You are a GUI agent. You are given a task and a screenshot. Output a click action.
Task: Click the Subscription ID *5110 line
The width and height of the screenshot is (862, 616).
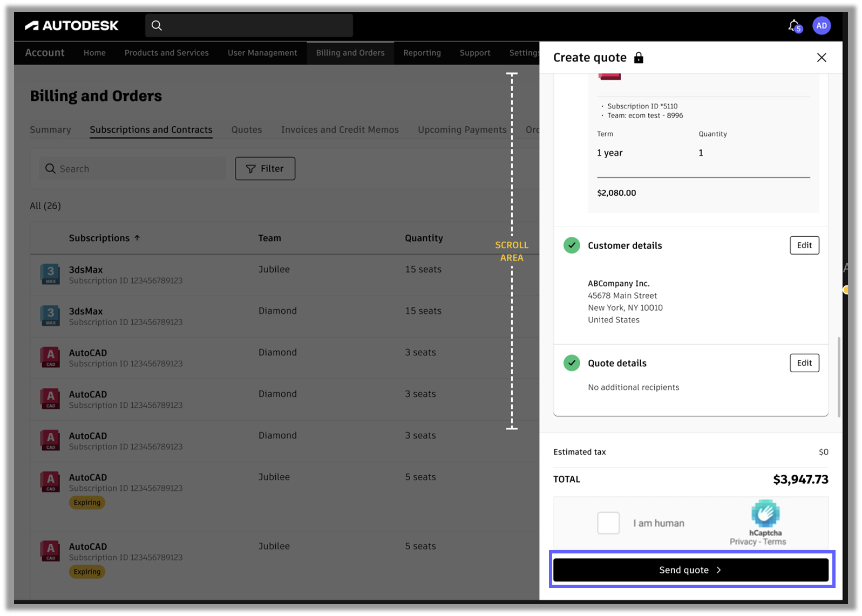642,106
